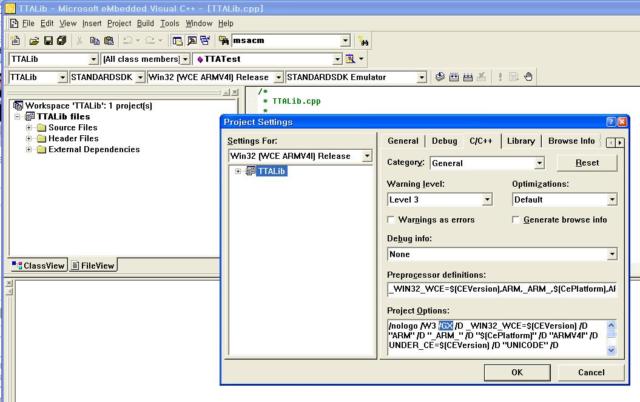Click the Project Options scrollbar down arrow
The height and width of the screenshot is (402, 640).
[x=611, y=350]
